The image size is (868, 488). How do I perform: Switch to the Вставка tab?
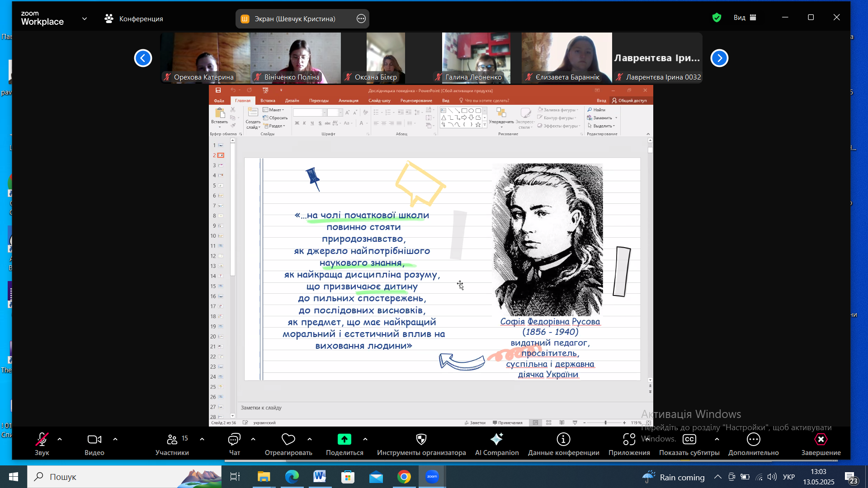pos(268,101)
